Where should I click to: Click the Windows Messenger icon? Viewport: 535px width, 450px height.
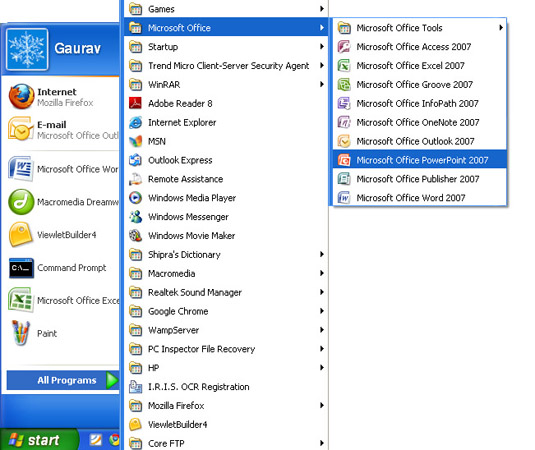point(135,217)
